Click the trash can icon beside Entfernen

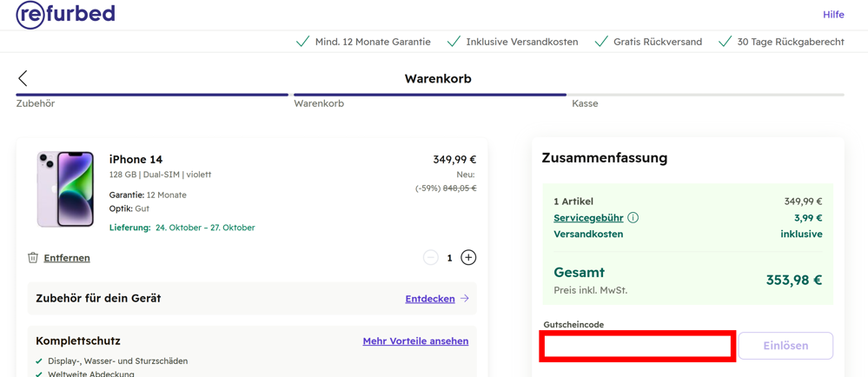tap(33, 257)
